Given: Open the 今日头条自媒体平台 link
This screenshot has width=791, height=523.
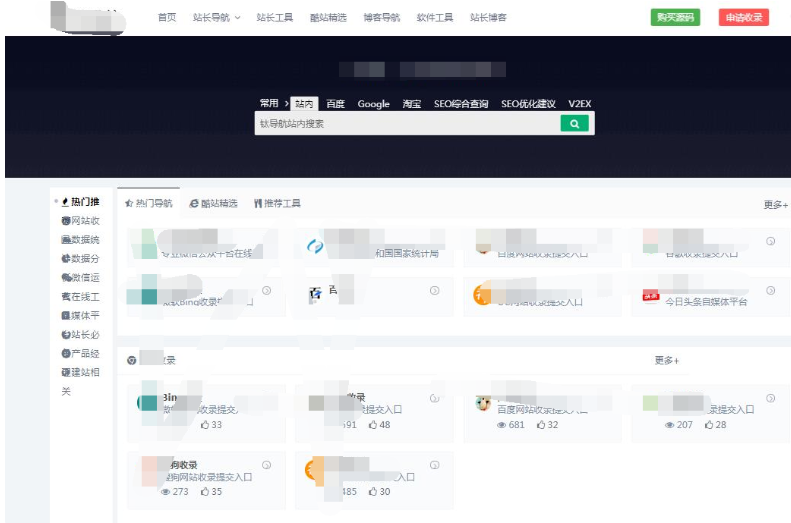Looking at the screenshot, I should point(706,302).
